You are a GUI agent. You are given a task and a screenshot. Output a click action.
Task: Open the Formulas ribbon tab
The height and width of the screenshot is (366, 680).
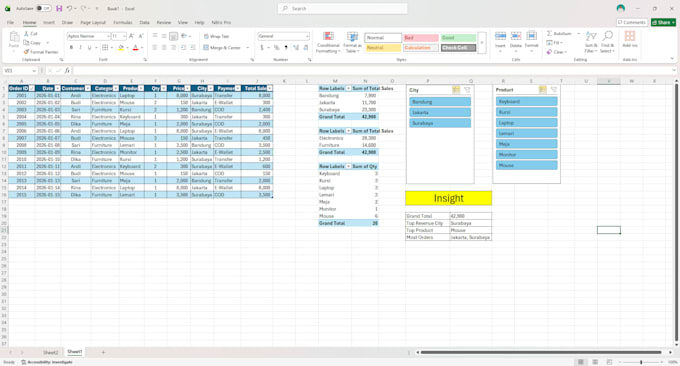click(x=123, y=22)
